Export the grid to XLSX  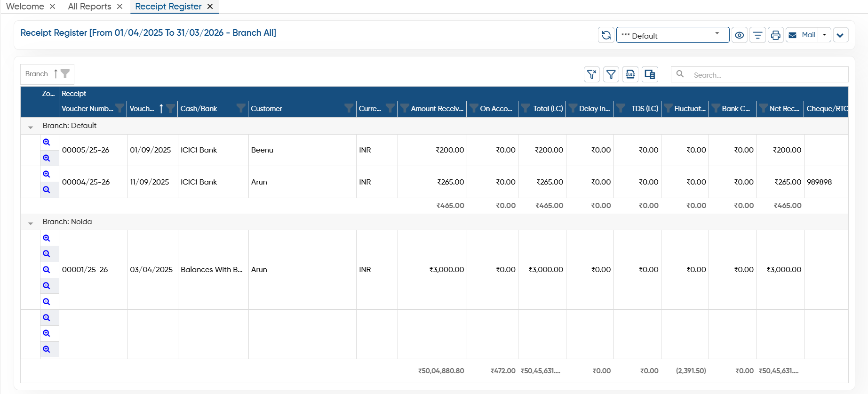coord(630,74)
